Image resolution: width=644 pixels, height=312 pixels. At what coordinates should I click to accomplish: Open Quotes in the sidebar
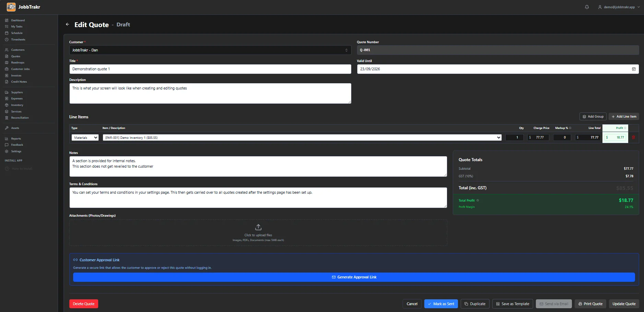(x=15, y=56)
